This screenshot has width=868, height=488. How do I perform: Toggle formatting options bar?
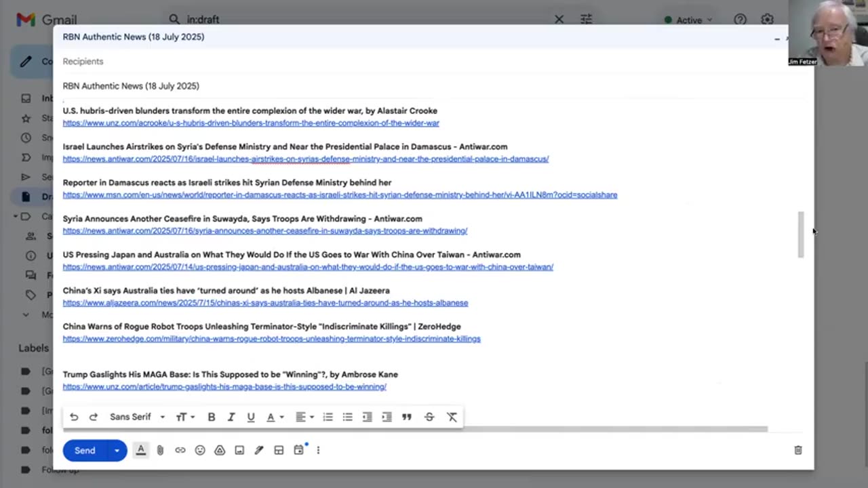click(141, 450)
